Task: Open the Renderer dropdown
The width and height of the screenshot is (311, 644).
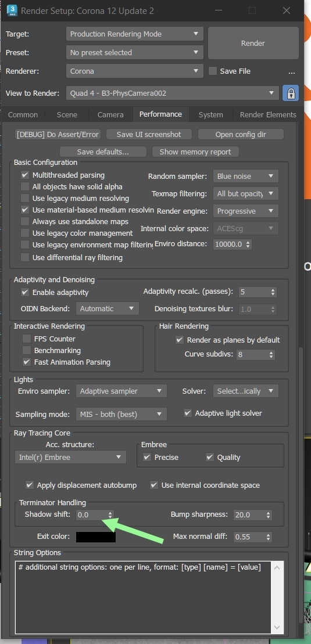Action: point(134,71)
